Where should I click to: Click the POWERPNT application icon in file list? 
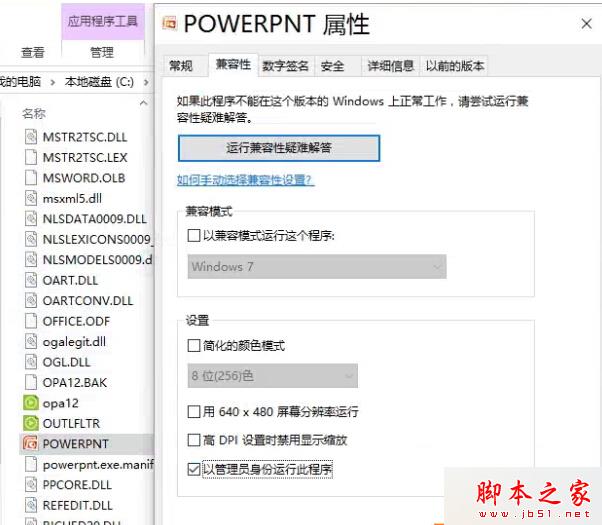click(x=30, y=444)
